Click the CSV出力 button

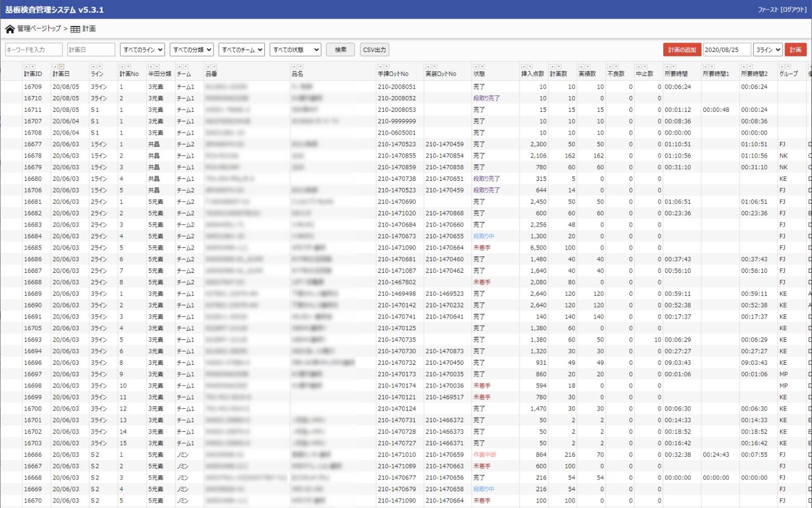pyautogui.click(x=375, y=50)
